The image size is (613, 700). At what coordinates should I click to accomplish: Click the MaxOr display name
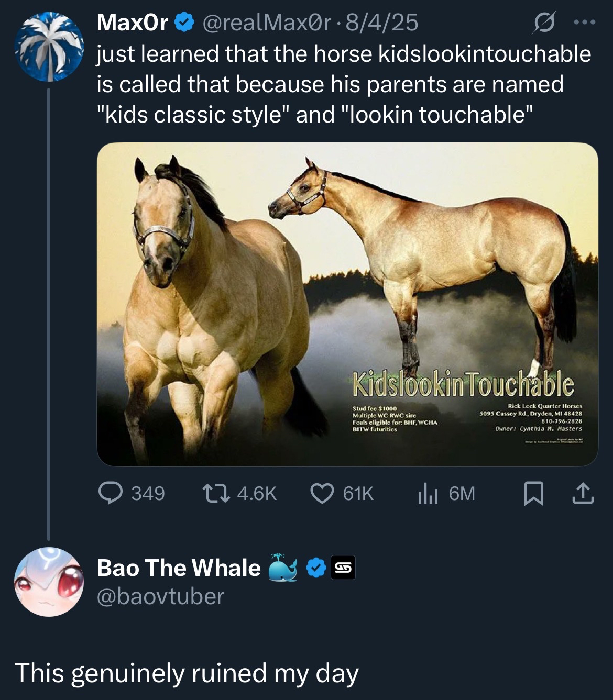tap(133, 23)
